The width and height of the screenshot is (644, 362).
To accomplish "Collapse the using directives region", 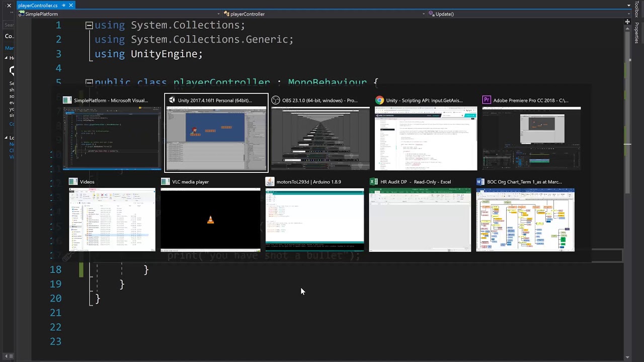I will coord(89,25).
